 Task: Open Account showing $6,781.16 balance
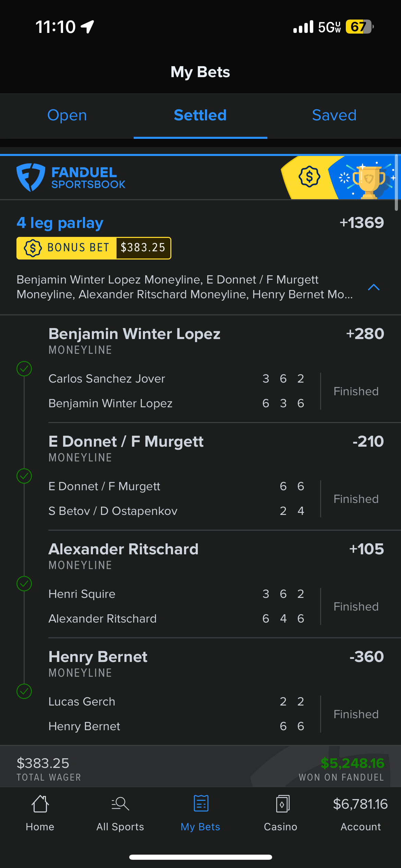tap(360, 812)
